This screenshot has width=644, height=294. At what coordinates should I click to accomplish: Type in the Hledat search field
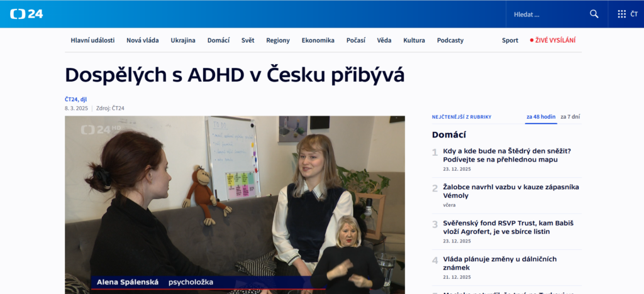[547, 14]
